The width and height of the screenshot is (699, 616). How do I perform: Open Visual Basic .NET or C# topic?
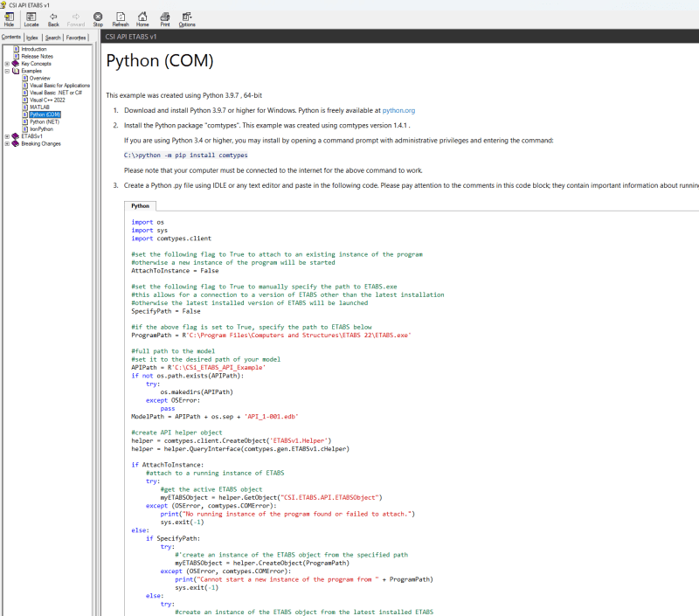56,93
